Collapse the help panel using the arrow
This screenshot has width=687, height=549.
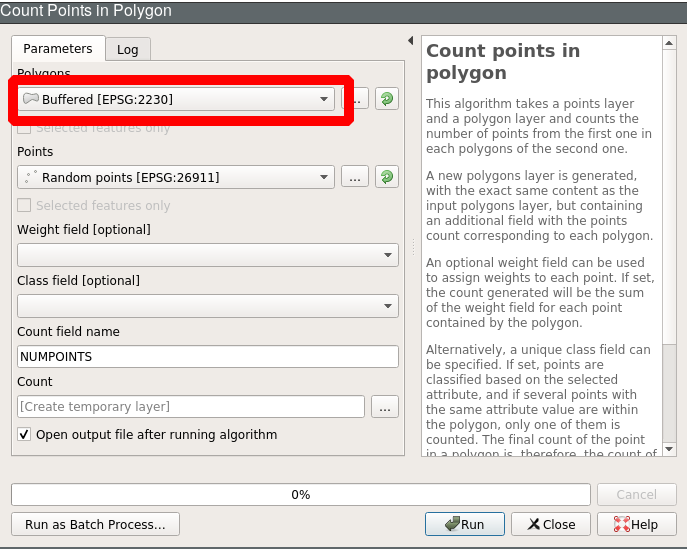coord(410,41)
